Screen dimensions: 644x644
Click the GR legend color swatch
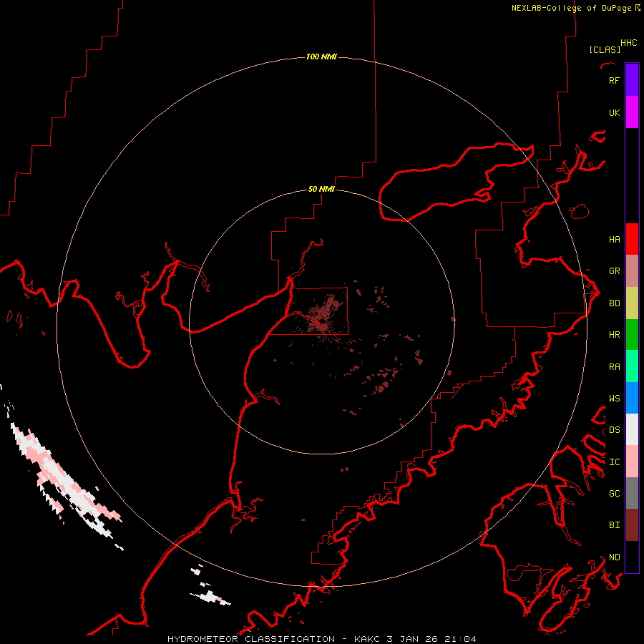tap(632, 271)
